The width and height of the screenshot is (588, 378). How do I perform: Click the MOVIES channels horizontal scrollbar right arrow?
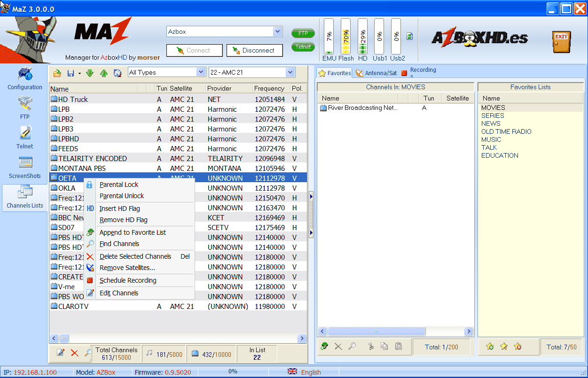click(x=468, y=331)
